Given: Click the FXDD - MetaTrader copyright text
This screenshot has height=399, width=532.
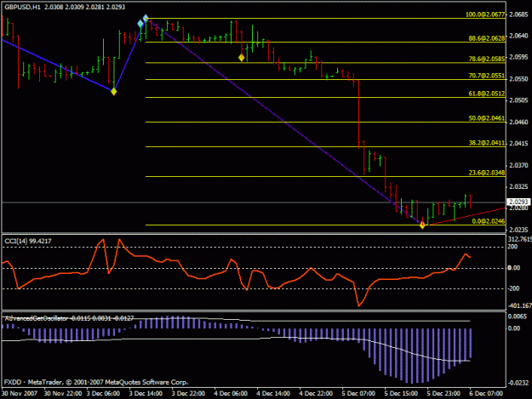Looking at the screenshot, I should 96,382.
